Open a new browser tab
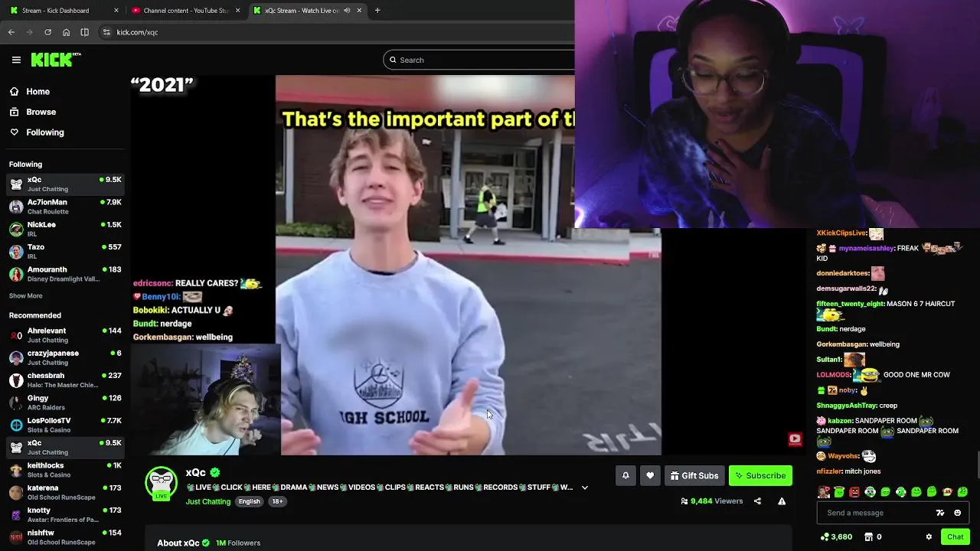Viewport: 980px width, 551px height. click(x=377, y=11)
